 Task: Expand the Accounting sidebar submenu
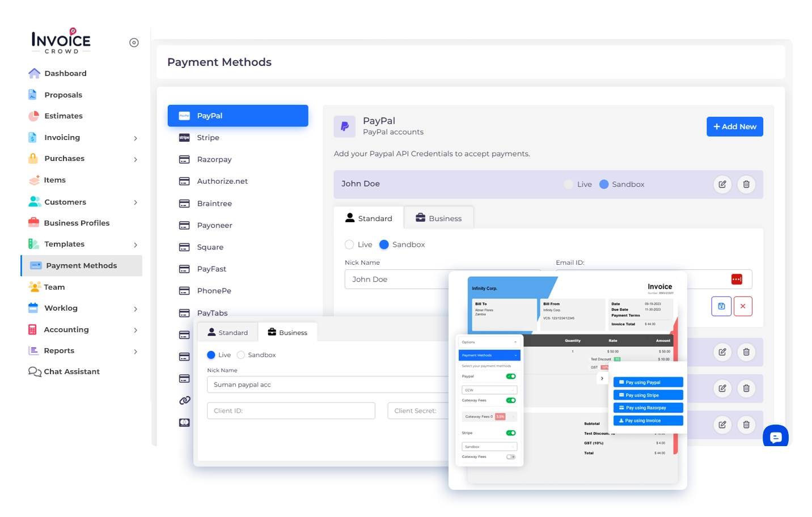pos(136,330)
